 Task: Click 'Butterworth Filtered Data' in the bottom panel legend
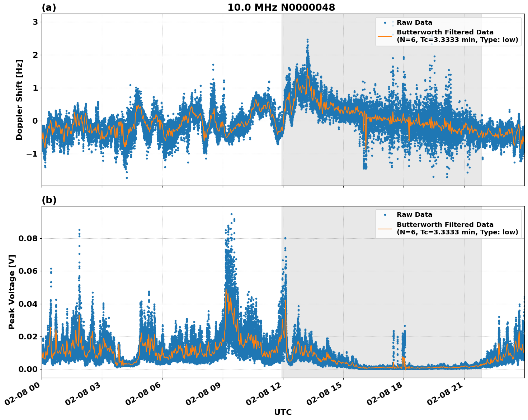point(445,225)
